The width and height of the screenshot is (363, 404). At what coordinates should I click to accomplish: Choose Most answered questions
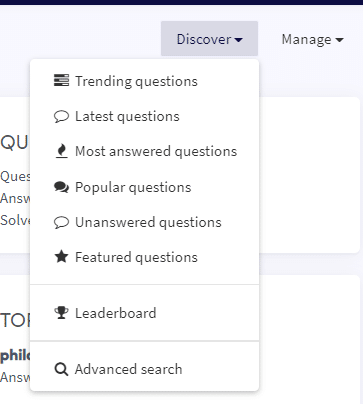[144, 151]
